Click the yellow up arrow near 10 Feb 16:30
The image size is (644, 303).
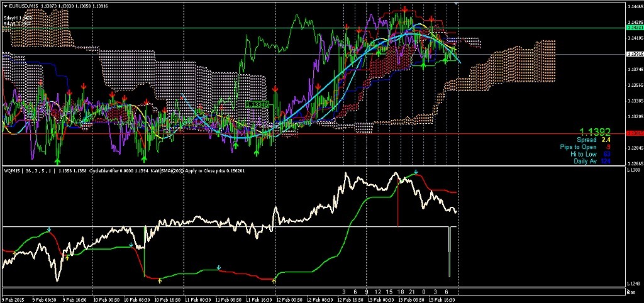point(160,280)
